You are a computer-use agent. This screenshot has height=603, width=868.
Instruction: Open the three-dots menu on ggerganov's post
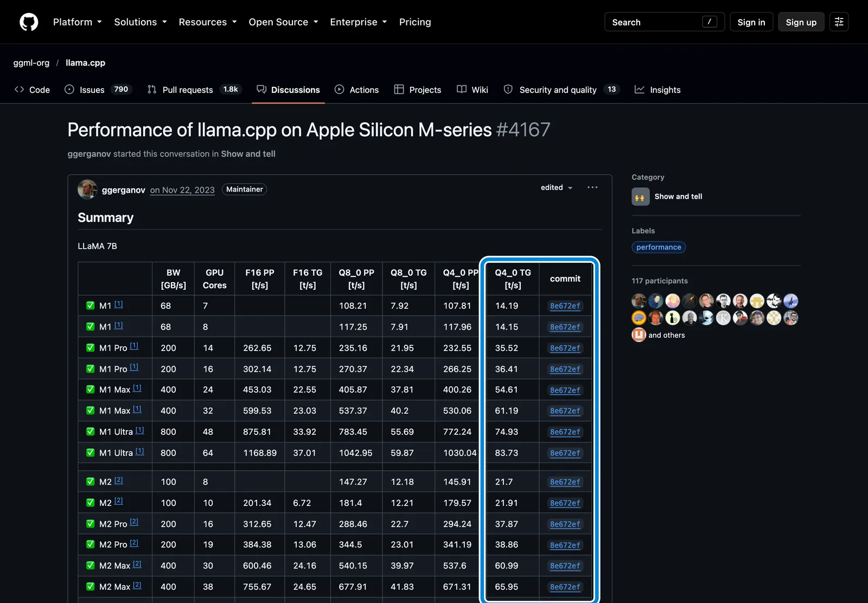(592, 187)
